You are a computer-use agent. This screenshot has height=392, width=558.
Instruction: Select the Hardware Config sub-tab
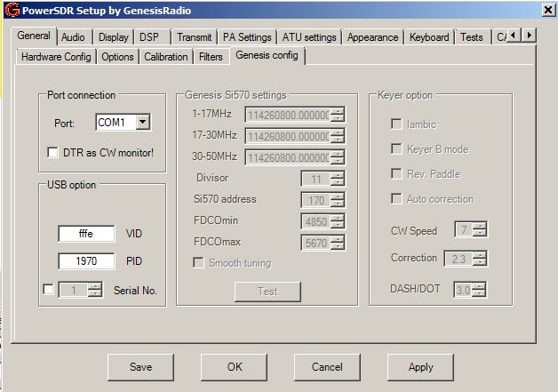[x=56, y=57]
